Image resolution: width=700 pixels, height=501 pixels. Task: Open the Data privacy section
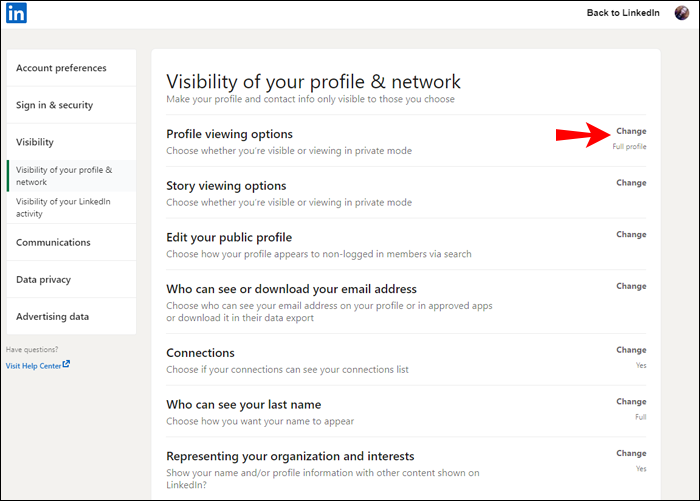click(43, 280)
